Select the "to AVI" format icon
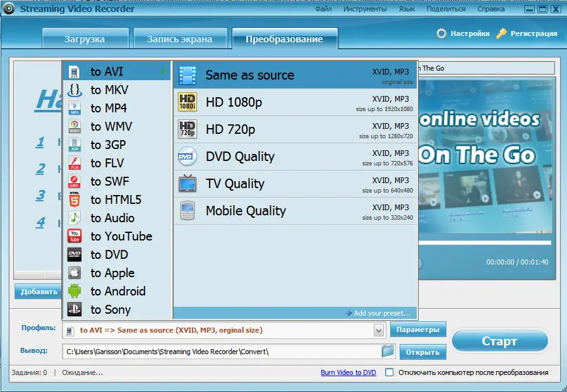 click(73, 71)
